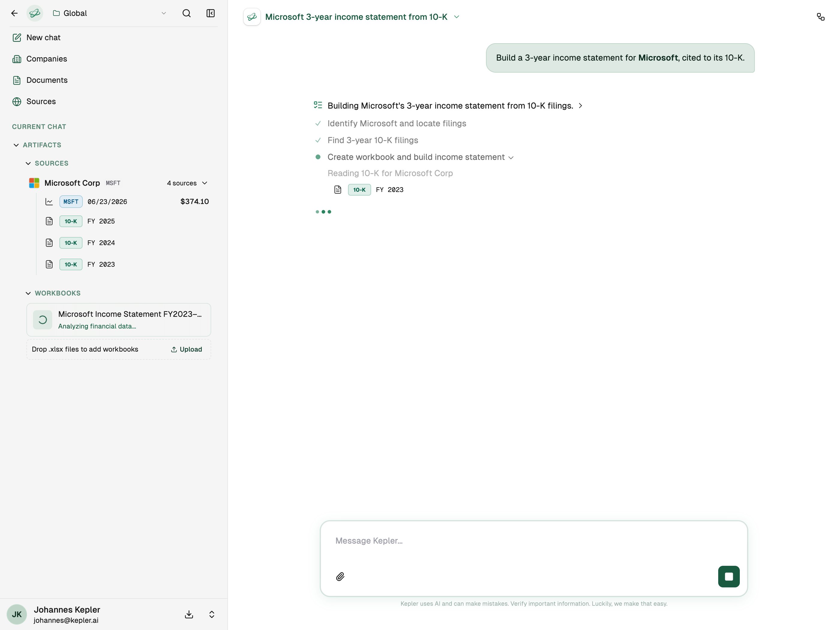
Task: Expand the user account switcher chevrons
Action: [x=212, y=614]
